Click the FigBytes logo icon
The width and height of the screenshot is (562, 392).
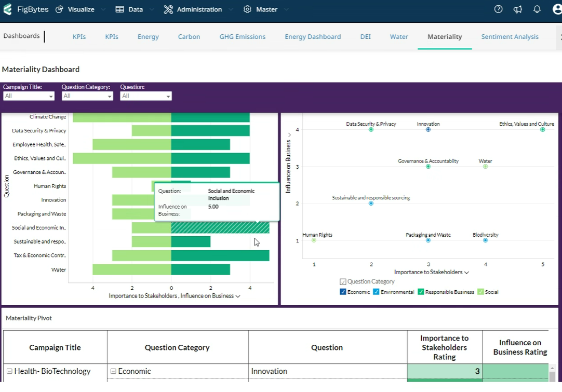pos(7,9)
